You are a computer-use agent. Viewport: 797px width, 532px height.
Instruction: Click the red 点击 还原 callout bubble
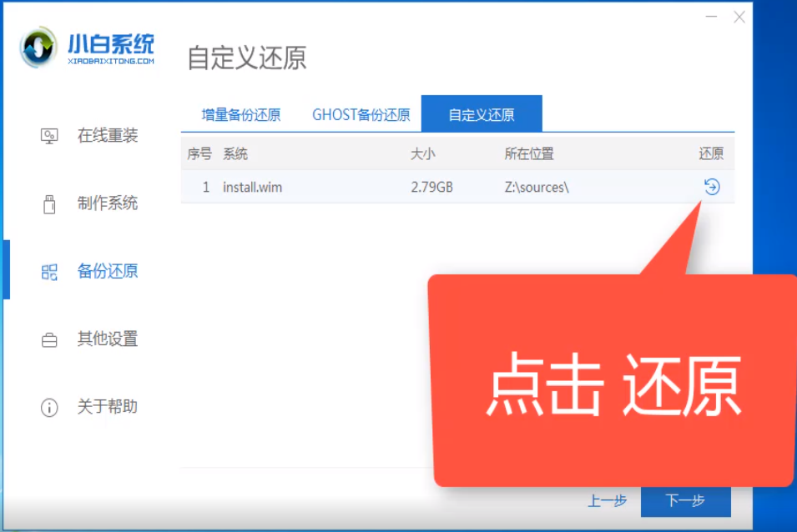(x=613, y=379)
